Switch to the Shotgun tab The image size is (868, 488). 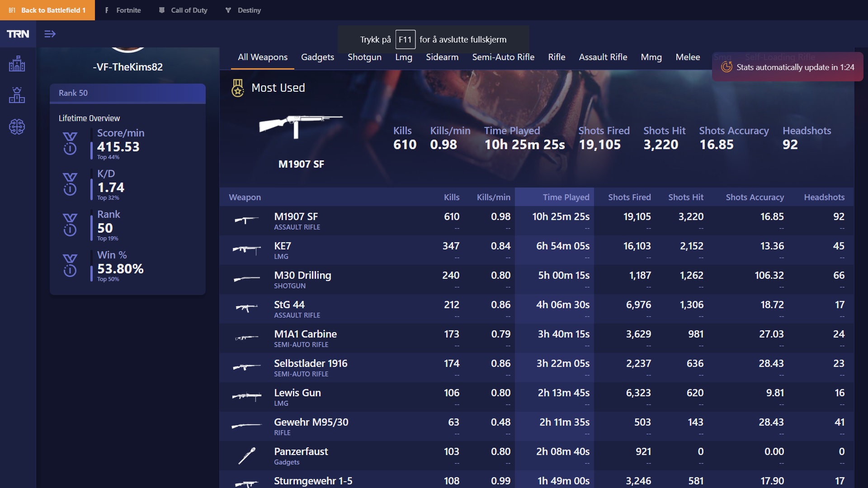click(x=364, y=57)
